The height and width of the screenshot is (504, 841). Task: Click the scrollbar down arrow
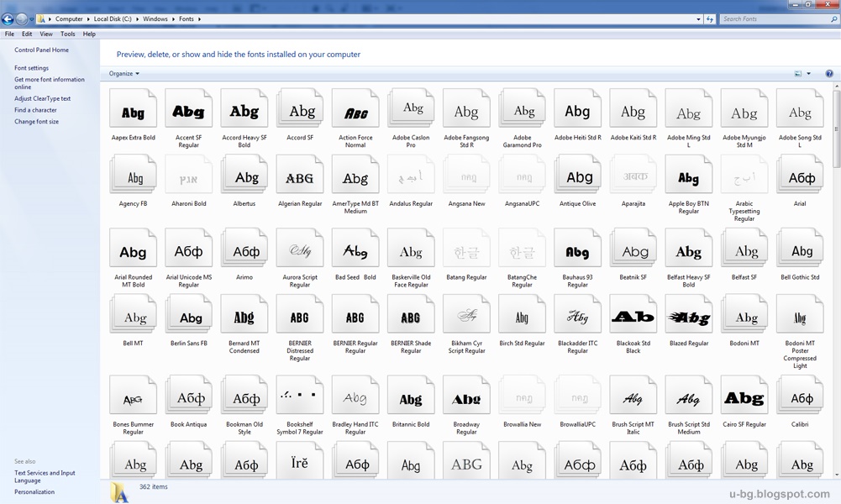point(836,475)
